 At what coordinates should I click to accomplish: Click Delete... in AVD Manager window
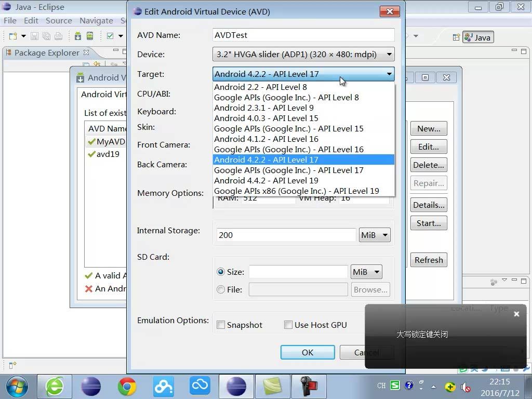point(429,165)
